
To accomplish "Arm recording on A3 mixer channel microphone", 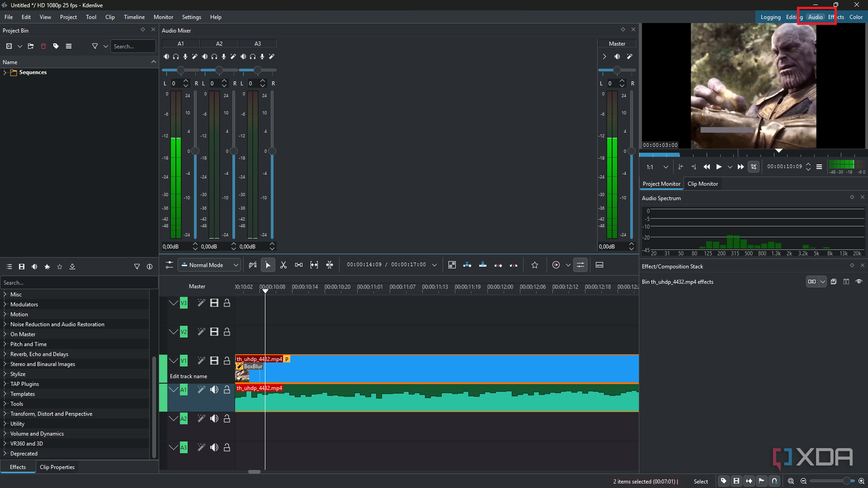I will (262, 56).
